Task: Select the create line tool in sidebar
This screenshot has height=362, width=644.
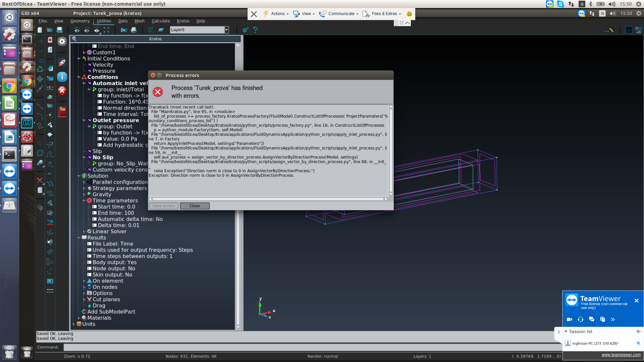Action: 40,107
